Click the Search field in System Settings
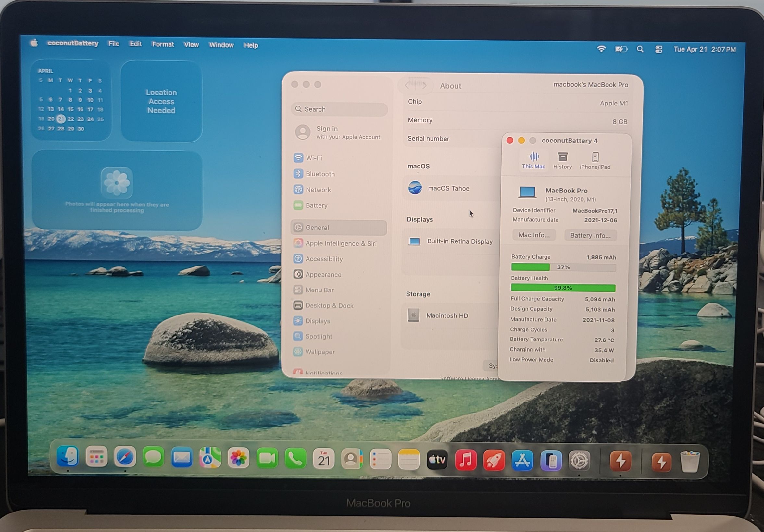This screenshot has height=532, width=764. click(x=339, y=109)
